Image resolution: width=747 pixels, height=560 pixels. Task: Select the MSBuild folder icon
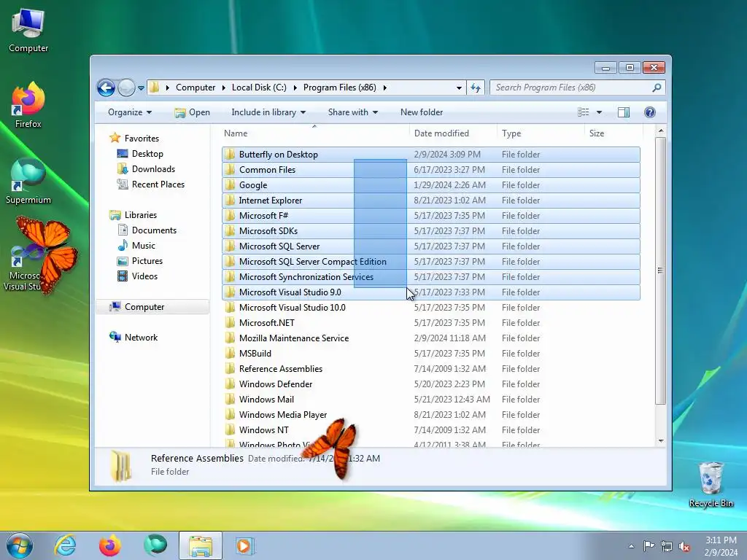pos(230,354)
